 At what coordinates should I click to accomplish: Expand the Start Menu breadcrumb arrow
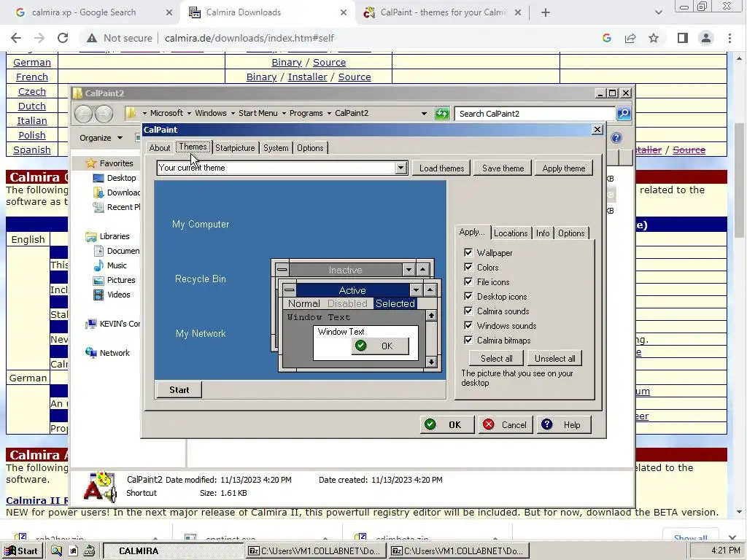(284, 113)
